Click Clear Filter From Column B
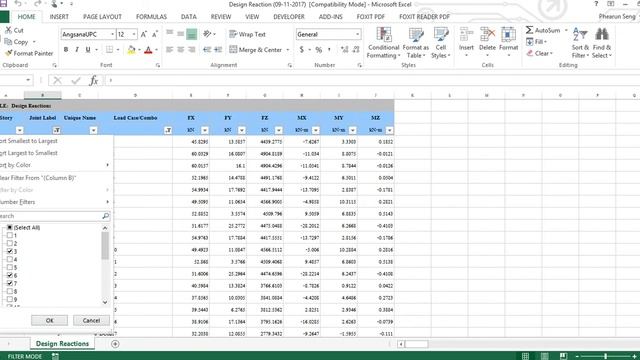Viewport: 640px width, 360px height. [56, 178]
